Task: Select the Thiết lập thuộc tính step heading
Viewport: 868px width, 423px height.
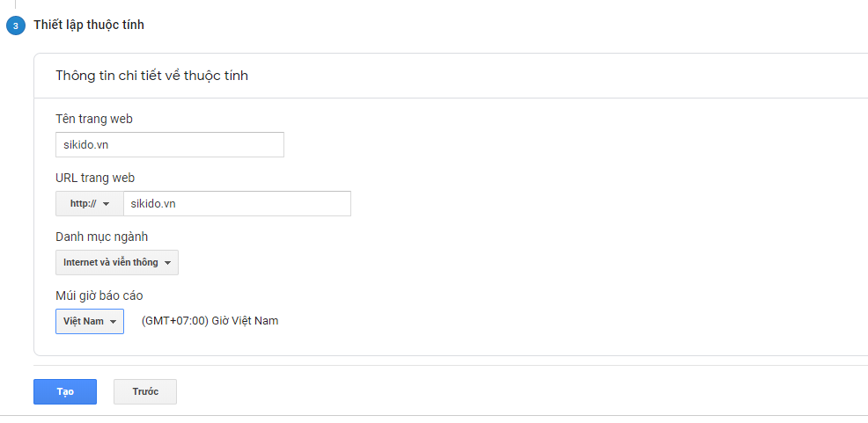Action: coord(89,26)
